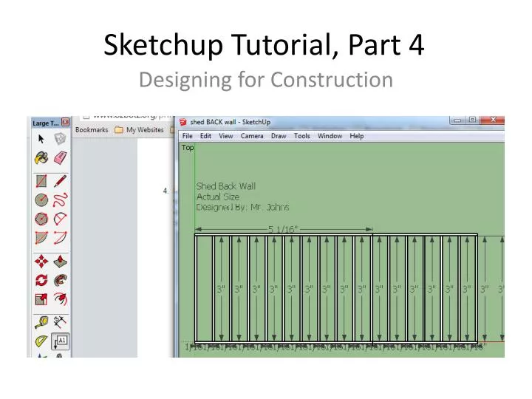This screenshot has height=399, width=532.
Task: Choose the Arc tool
Action: pos(60,219)
